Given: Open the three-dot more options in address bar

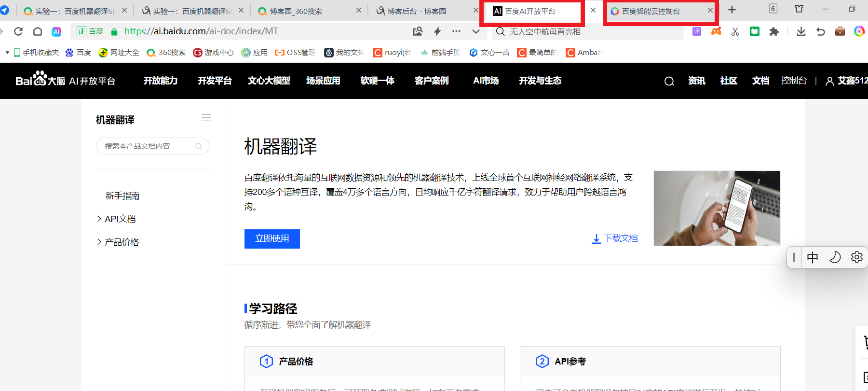Looking at the screenshot, I should point(456,31).
